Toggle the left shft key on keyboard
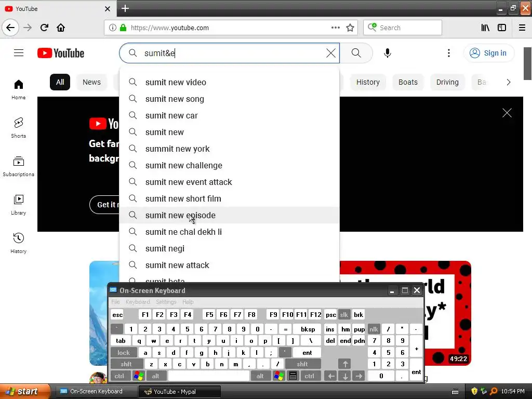The width and height of the screenshot is (532, 399). (x=126, y=364)
